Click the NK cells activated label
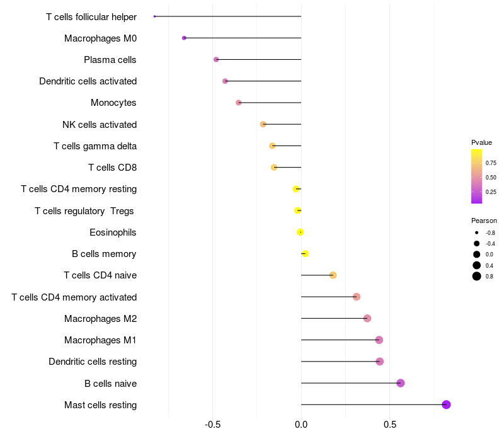Viewport: 504px width, 441px height. 100,125
